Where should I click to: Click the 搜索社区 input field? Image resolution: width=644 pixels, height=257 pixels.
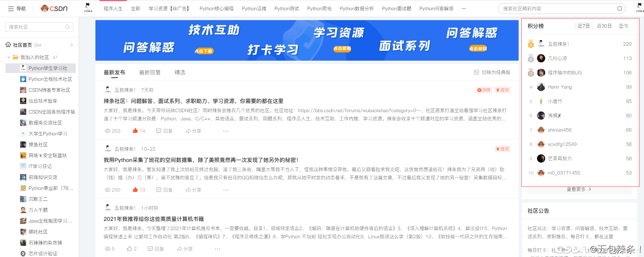coord(39,27)
